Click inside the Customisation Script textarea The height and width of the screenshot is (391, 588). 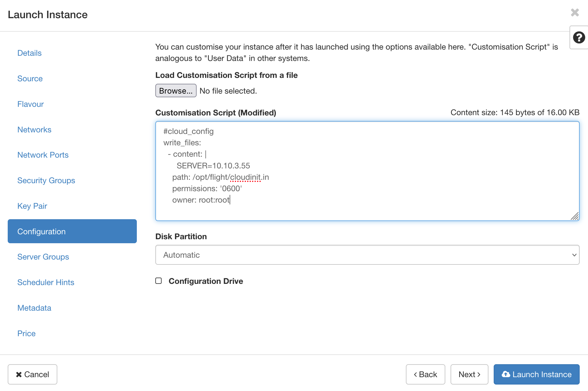tap(367, 171)
